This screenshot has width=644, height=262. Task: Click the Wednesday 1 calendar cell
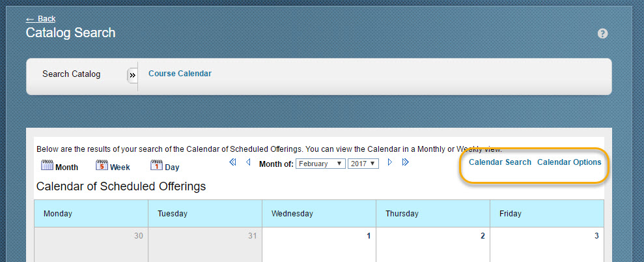319,244
